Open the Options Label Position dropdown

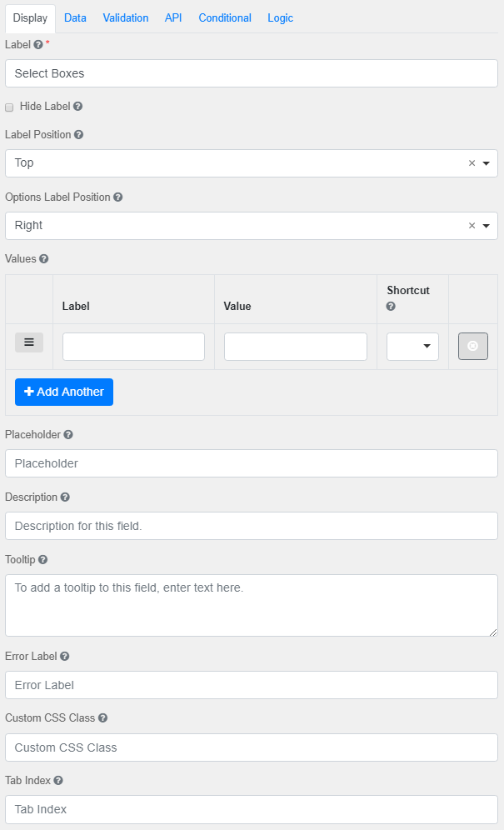tap(486, 225)
